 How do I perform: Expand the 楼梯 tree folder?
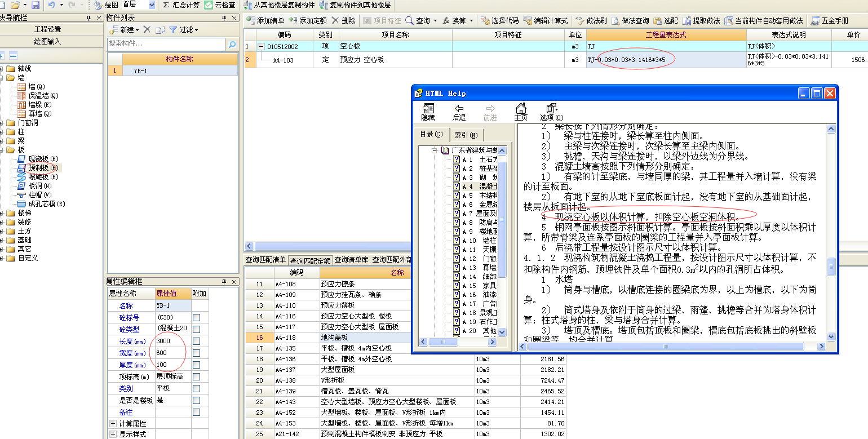pos(2,213)
